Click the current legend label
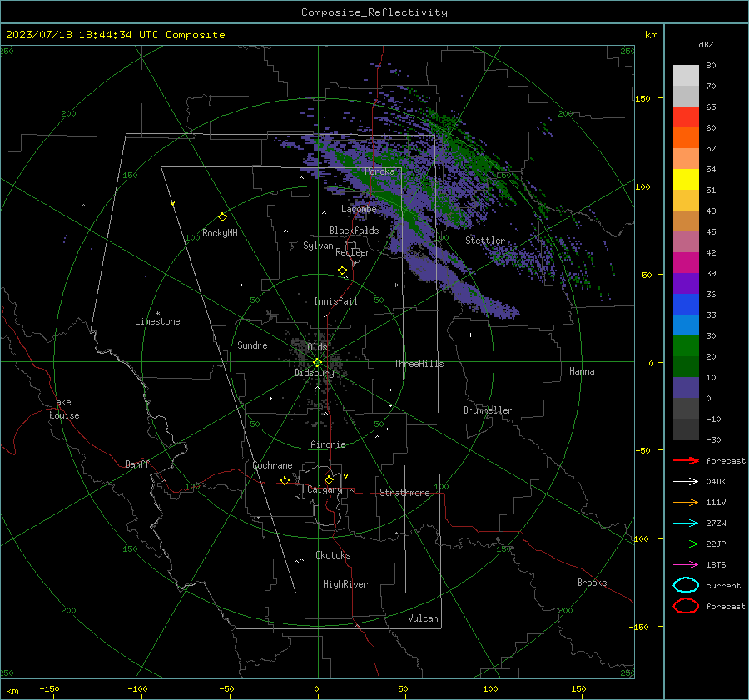The width and height of the screenshot is (749, 700). tap(723, 585)
